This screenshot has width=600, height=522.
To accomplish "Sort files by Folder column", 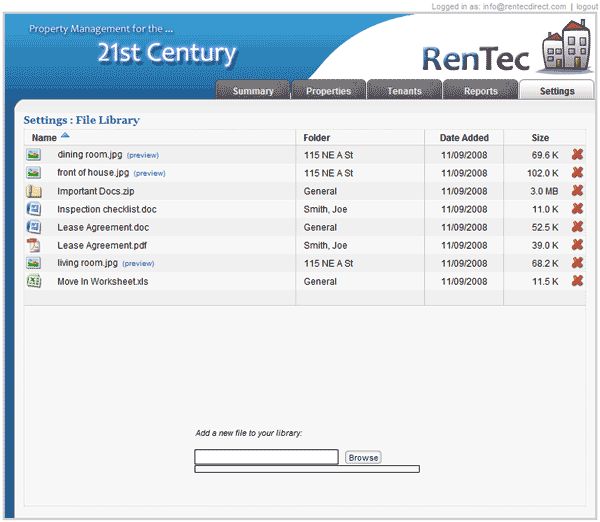I will pos(317,137).
